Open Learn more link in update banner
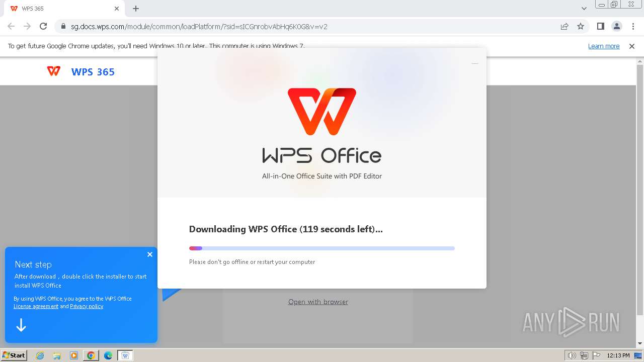Screen dimensions: 644x362 (604, 46)
